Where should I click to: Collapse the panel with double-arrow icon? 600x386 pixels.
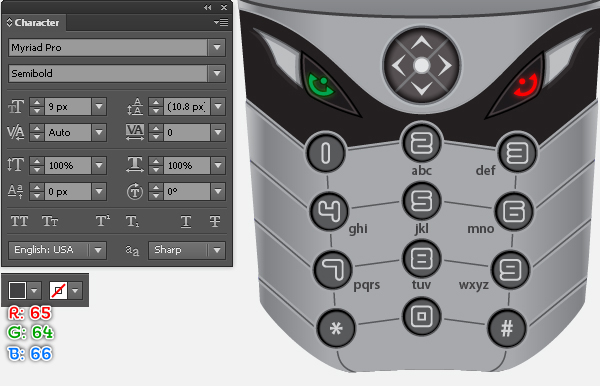(207, 7)
